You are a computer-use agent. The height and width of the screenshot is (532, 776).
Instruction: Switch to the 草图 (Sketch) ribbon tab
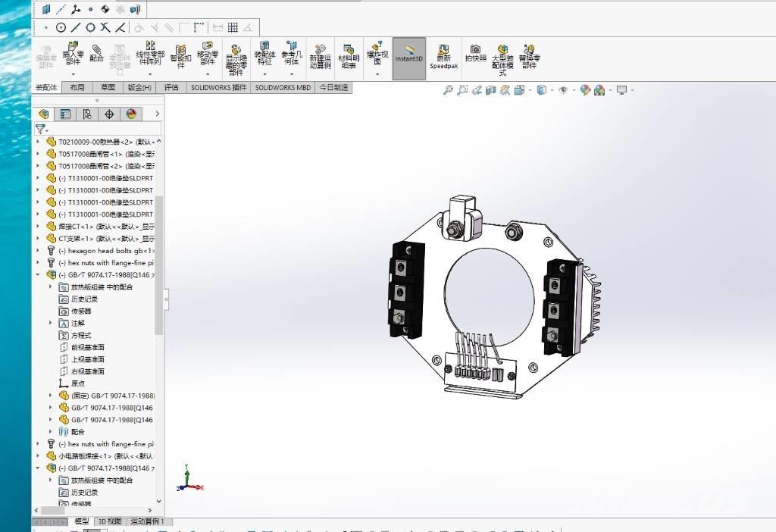108,88
